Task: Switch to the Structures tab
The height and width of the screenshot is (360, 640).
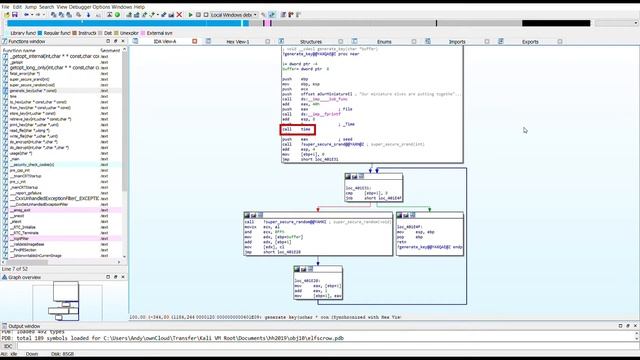Action: point(311,42)
